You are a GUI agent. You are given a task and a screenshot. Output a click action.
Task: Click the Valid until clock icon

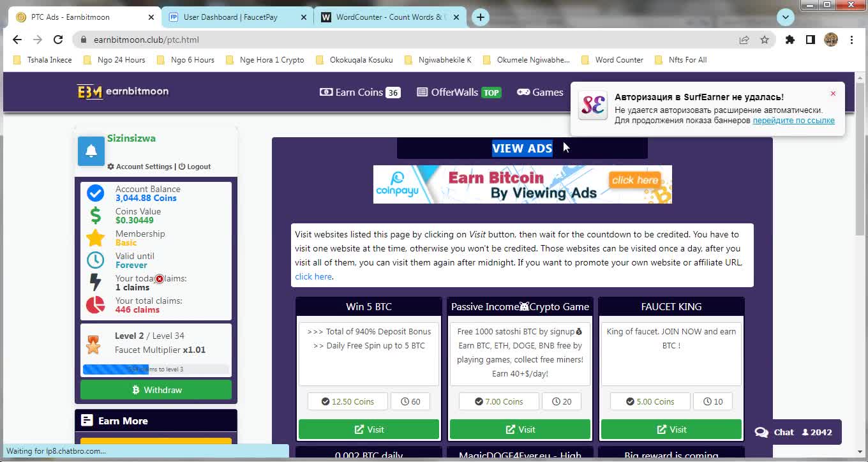(95, 260)
